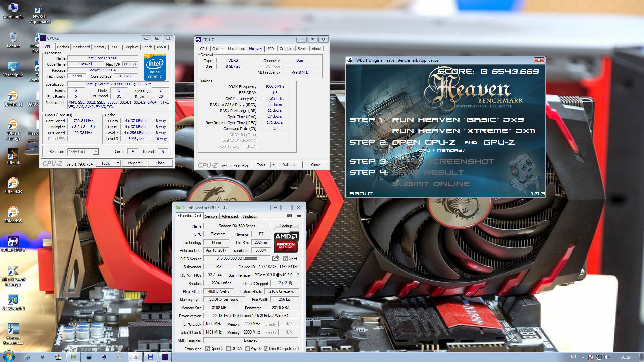Switch to the Advanced tab in GPU-Z
644x362 pixels.
click(230, 216)
